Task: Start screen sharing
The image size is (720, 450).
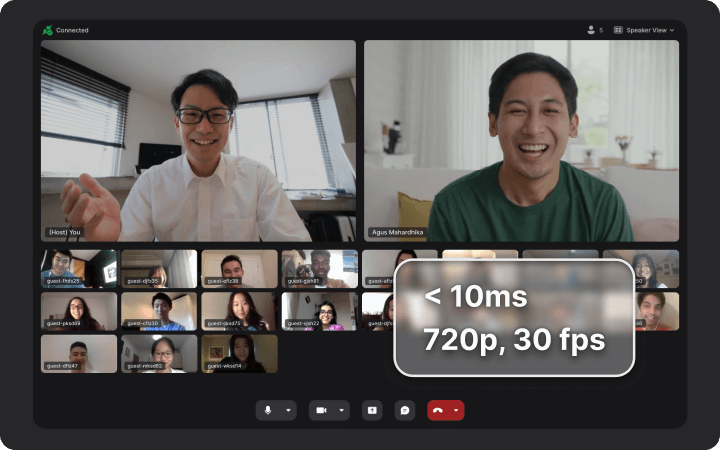Action: pyautogui.click(x=372, y=410)
